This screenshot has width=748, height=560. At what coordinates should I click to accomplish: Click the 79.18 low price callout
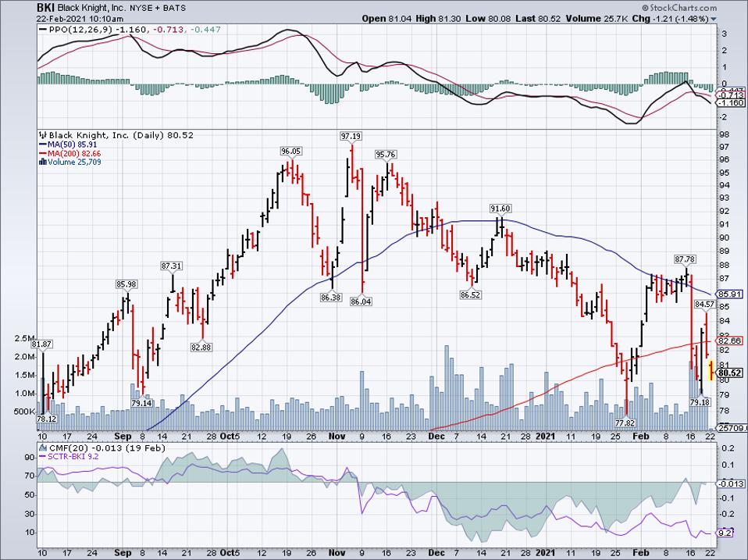pyautogui.click(x=700, y=402)
